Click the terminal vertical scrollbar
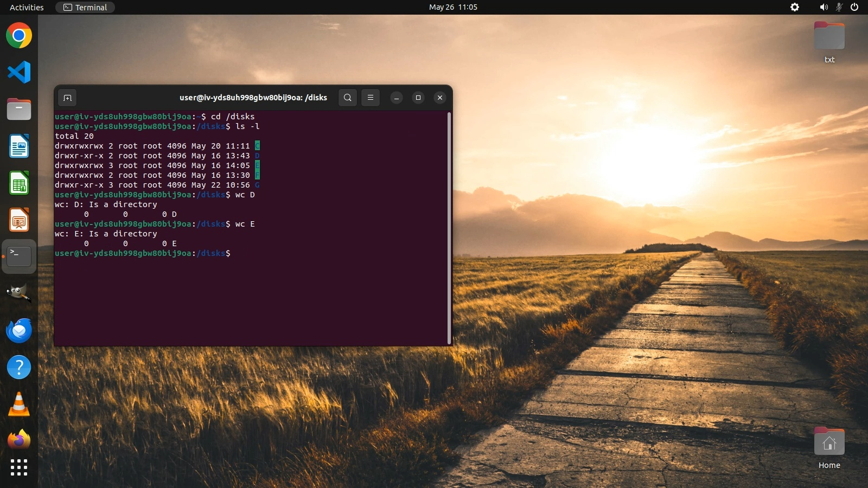The width and height of the screenshot is (868, 488). point(449,228)
